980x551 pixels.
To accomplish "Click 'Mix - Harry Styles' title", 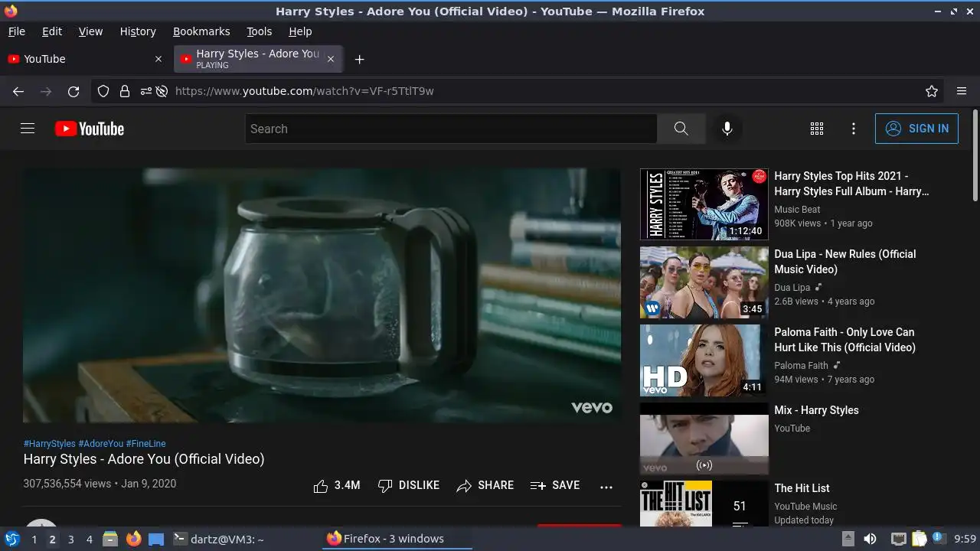I will coord(816,410).
